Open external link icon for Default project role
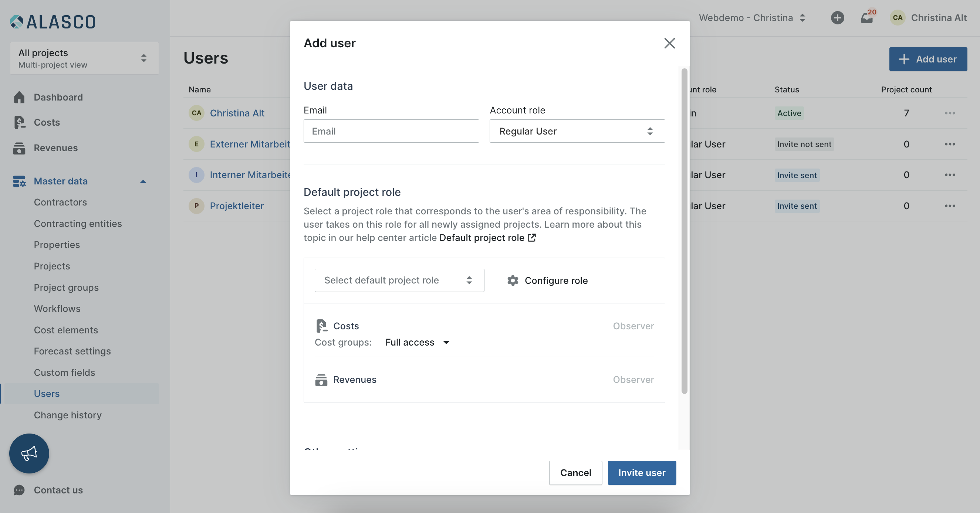Viewport: 980px width, 513px height. pos(532,238)
